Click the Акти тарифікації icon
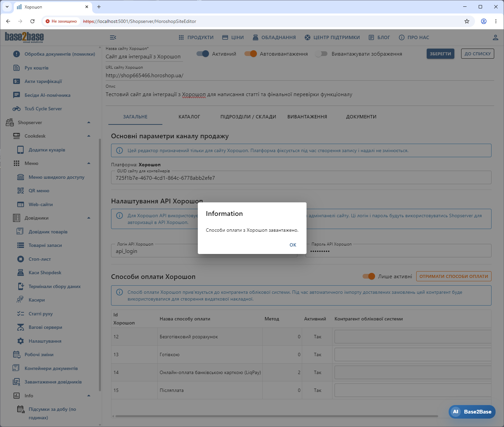Viewport: 504px width, 427px height. point(17,81)
